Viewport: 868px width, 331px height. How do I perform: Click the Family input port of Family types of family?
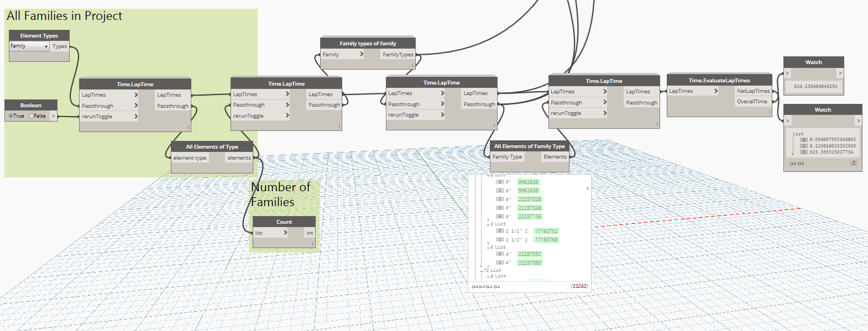click(x=343, y=55)
